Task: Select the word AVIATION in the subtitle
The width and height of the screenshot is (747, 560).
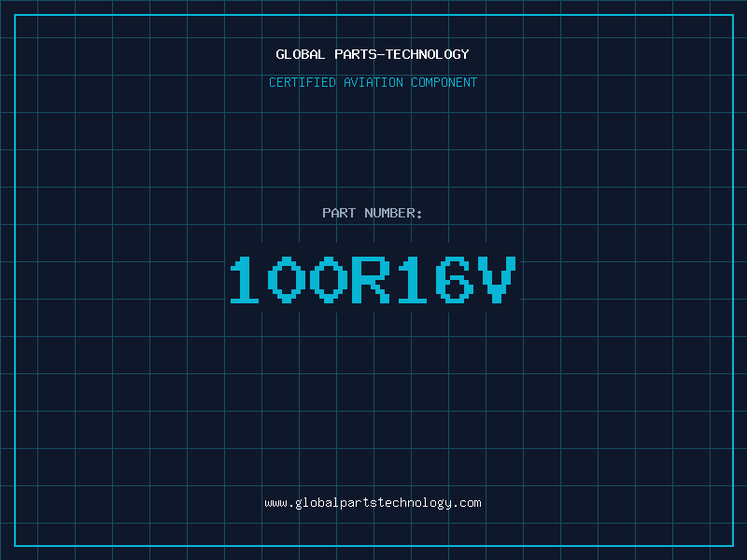Action: pos(373,82)
